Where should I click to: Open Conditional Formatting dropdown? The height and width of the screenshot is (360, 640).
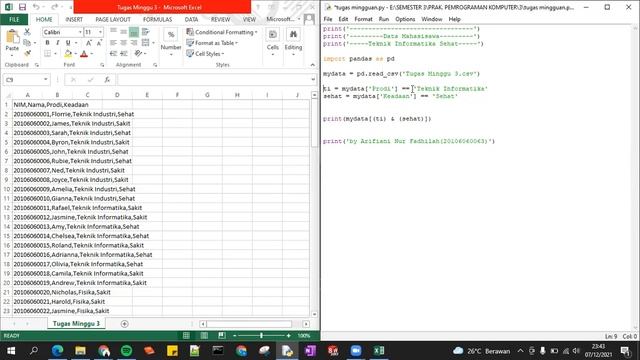click(222, 32)
